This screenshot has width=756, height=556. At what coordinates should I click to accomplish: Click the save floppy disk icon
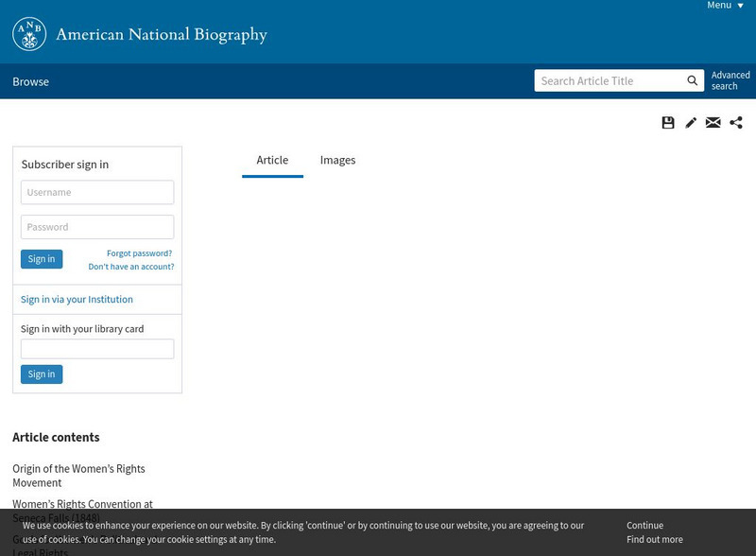(x=668, y=123)
